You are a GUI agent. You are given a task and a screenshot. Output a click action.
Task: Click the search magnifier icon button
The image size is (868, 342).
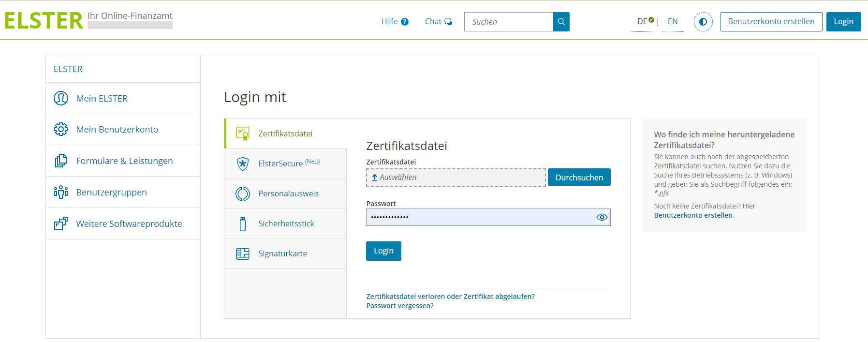pos(561,22)
